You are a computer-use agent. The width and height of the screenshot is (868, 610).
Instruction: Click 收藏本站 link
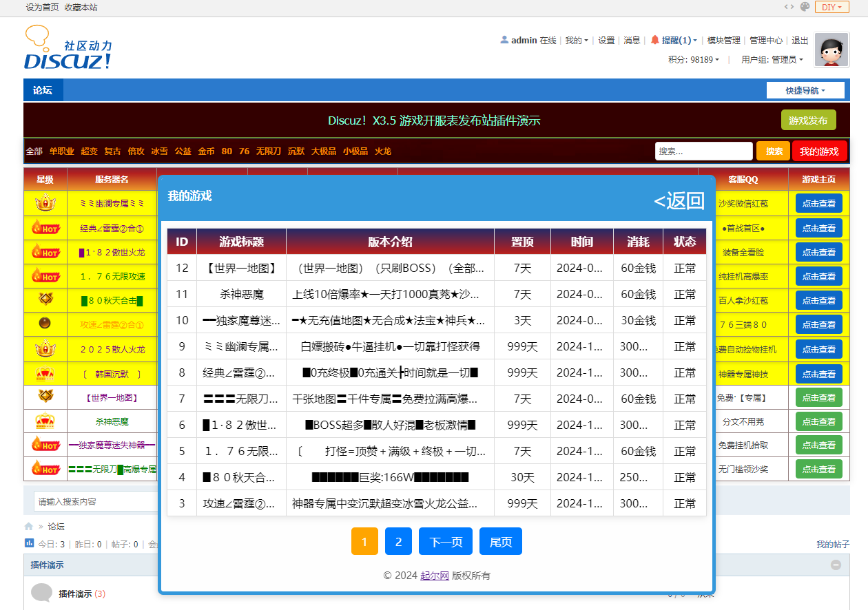81,7
